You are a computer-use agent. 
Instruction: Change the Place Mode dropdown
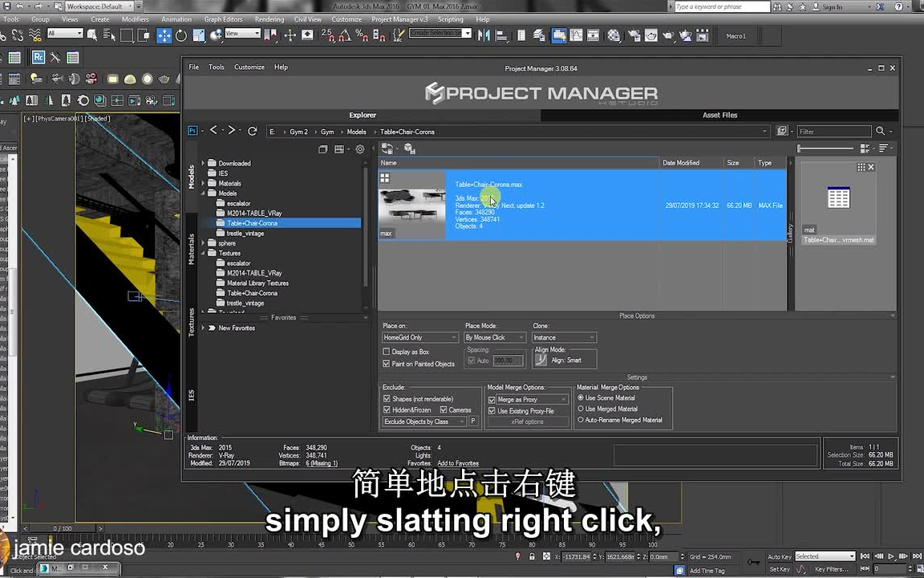(494, 337)
